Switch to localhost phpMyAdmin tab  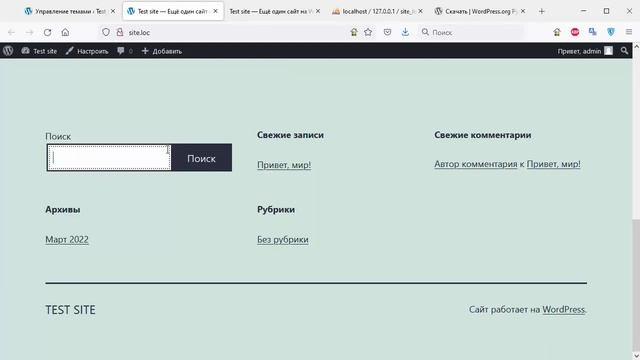(x=373, y=11)
